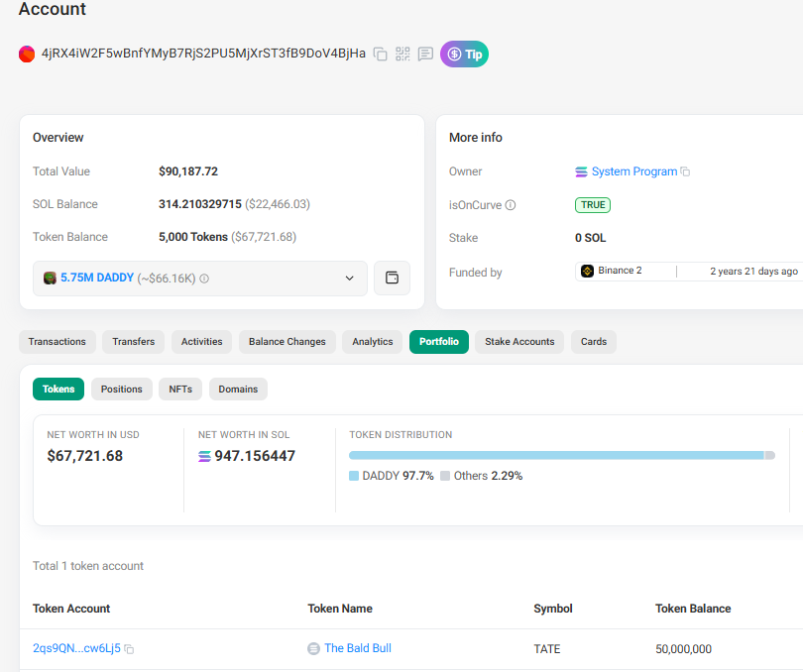Copy the System Program owner address
The width and height of the screenshot is (803, 672).
(x=685, y=171)
